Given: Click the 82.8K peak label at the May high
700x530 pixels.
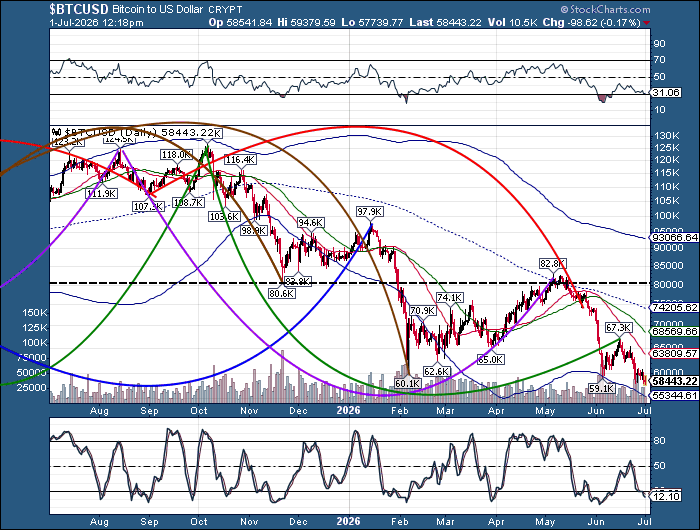Looking at the screenshot, I should [553, 263].
